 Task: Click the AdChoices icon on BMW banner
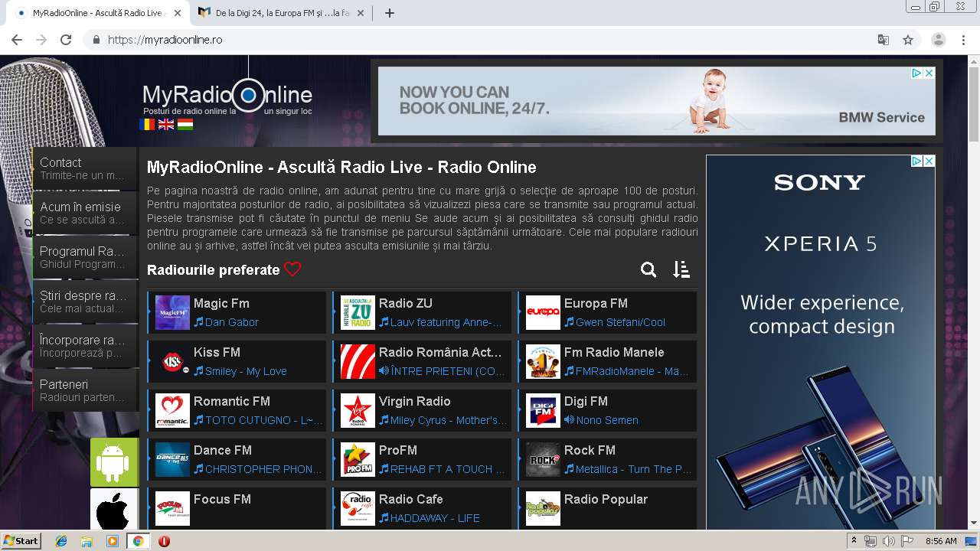point(916,73)
